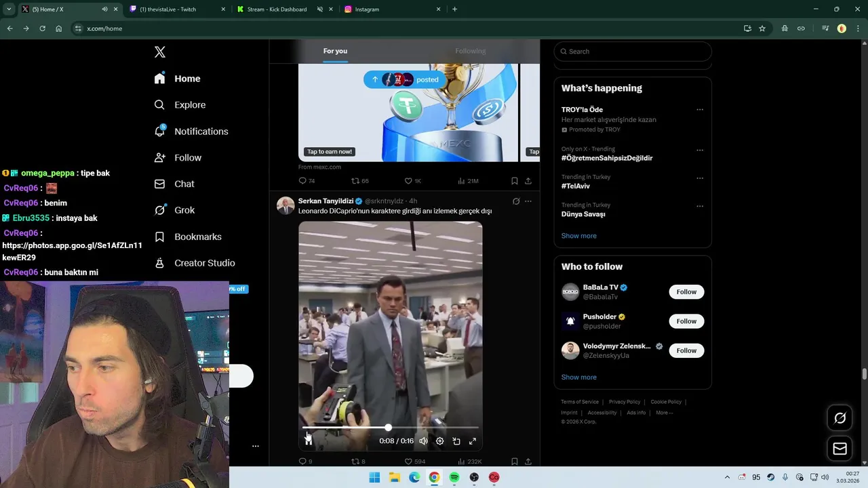Switch to the Following tab
The height and width of the screenshot is (488, 868).
pos(471,51)
